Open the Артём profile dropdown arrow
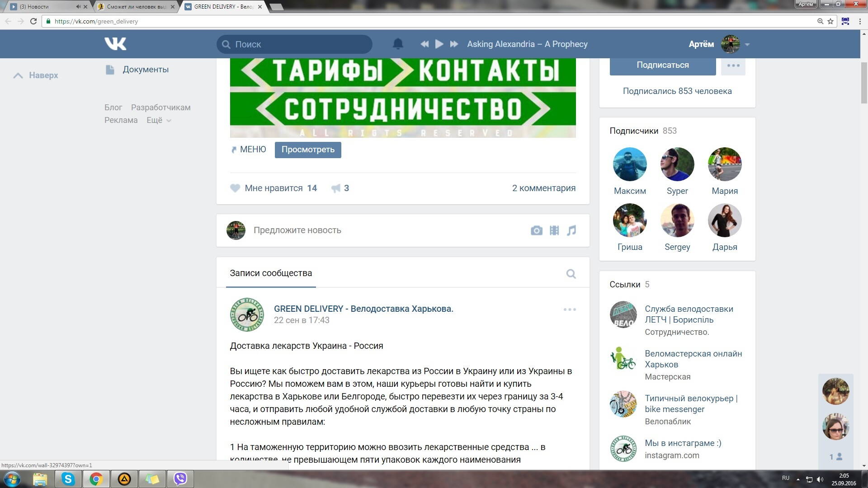This screenshot has height=488, width=868. pyautogui.click(x=747, y=44)
